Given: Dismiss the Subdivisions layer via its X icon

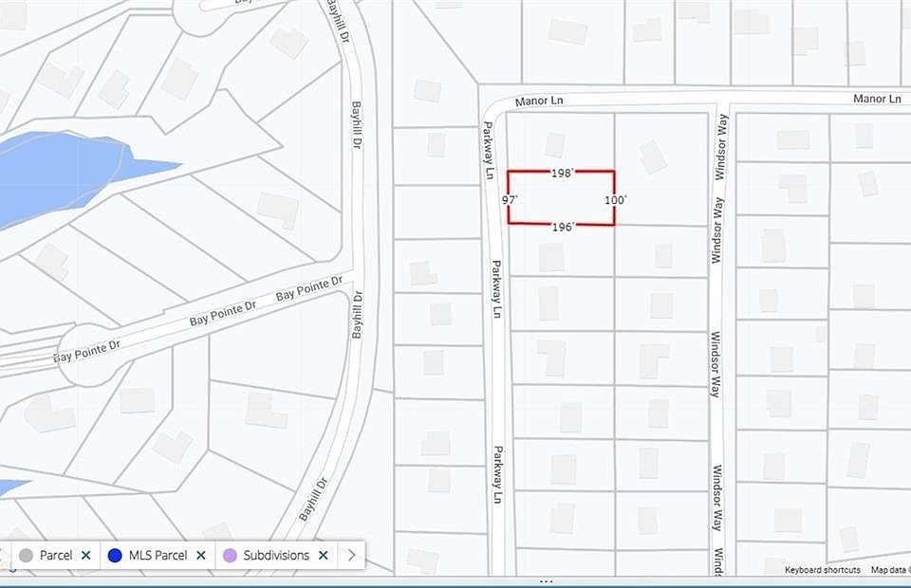Looking at the screenshot, I should [323, 556].
